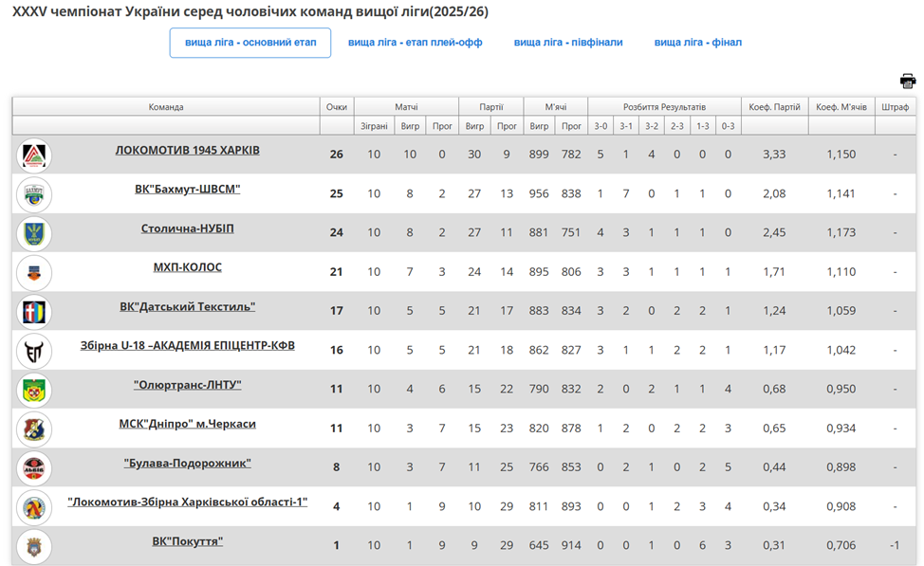Click the "Булава-Подорожник" team logo

pyautogui.click(x=34, y=468)
